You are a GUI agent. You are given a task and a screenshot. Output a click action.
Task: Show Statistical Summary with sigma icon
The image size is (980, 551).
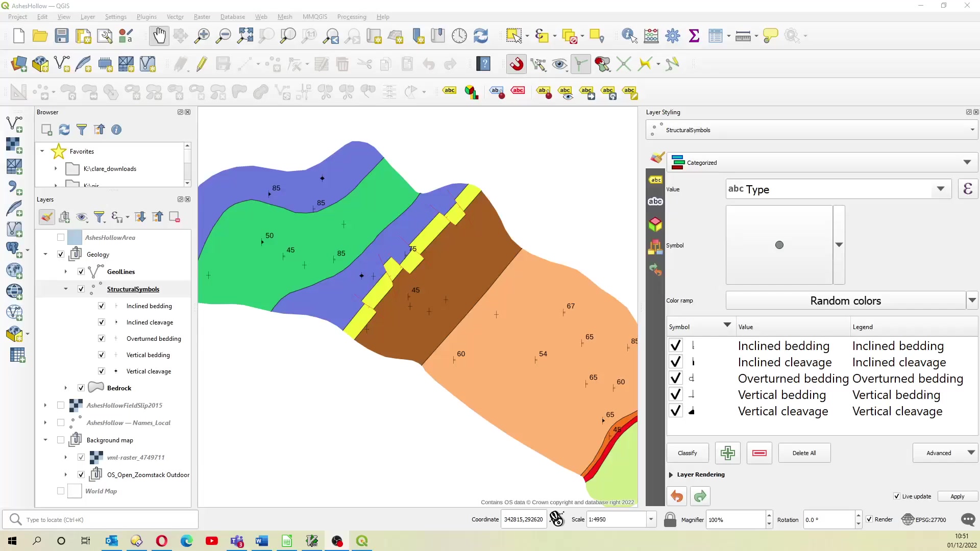pos(694,36)
